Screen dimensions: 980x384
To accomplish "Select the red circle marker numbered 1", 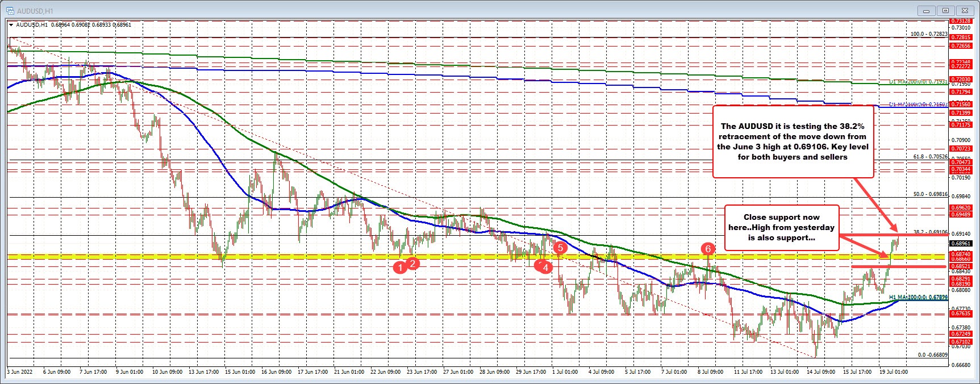I will coord(400,267).
